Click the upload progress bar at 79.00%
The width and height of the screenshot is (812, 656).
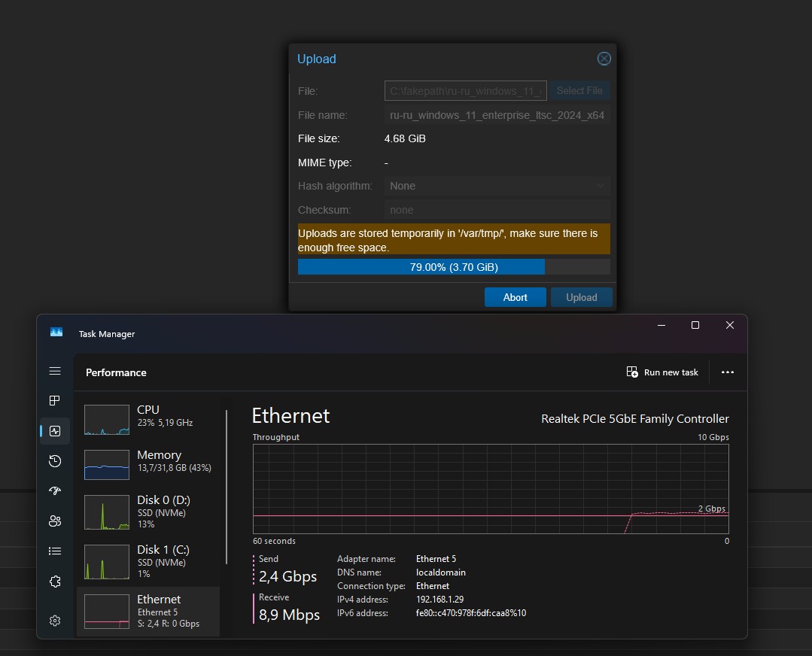point(454,266)
